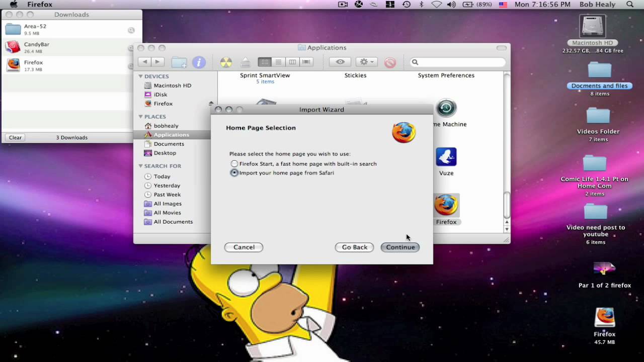Viewport: 644px width, 362px height.
Task: Click the New Folder toolbar icon in Finder
Action: coord(179,62)
